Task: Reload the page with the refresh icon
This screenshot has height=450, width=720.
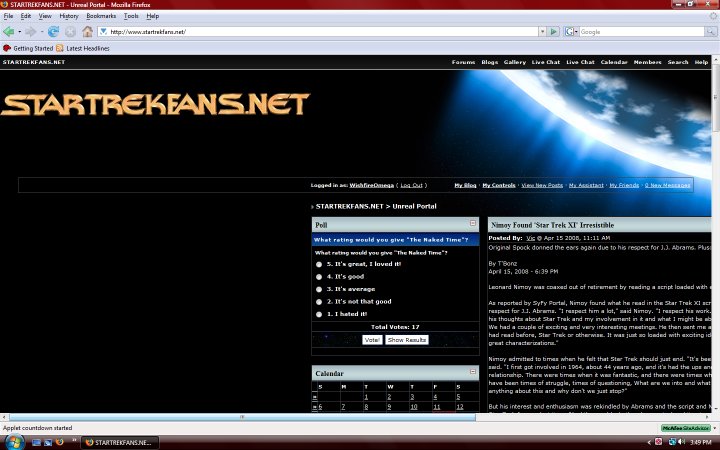Action: click(x=53, y=32)
